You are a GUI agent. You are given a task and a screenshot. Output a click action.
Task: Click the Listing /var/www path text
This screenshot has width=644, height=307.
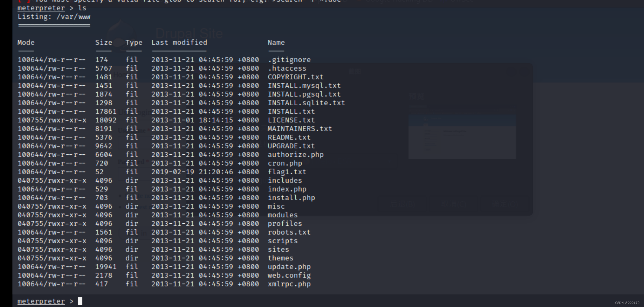(x=54, y=17)
